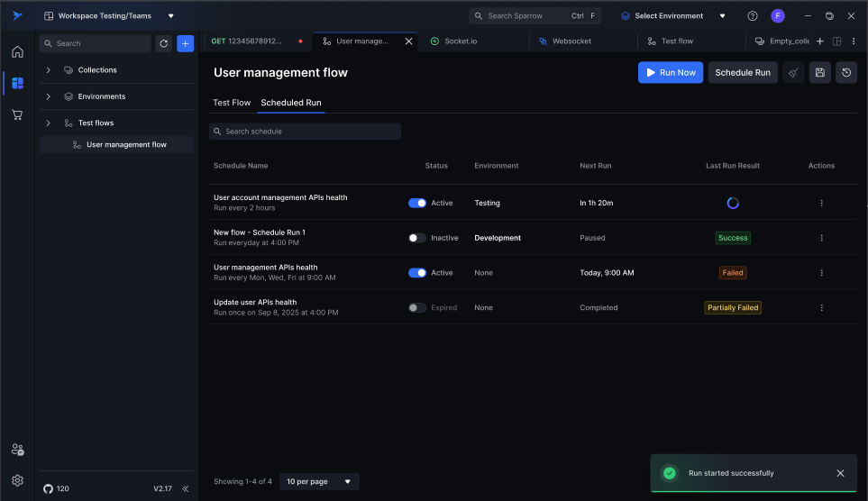
Task: Click the Search schedule input field
Action: [305, 132]
